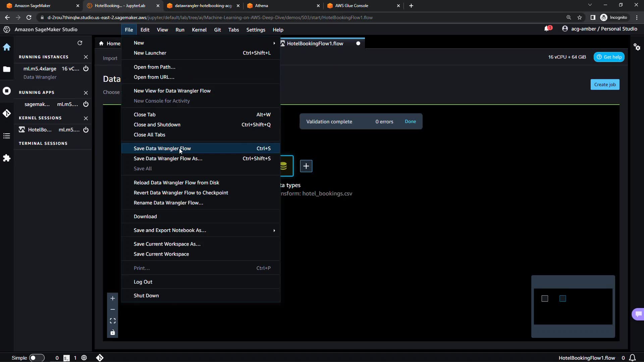Open the Running Terminals and Kernels sidebar
The width and height of the screenshot is (644, 362).
[7, 91]
